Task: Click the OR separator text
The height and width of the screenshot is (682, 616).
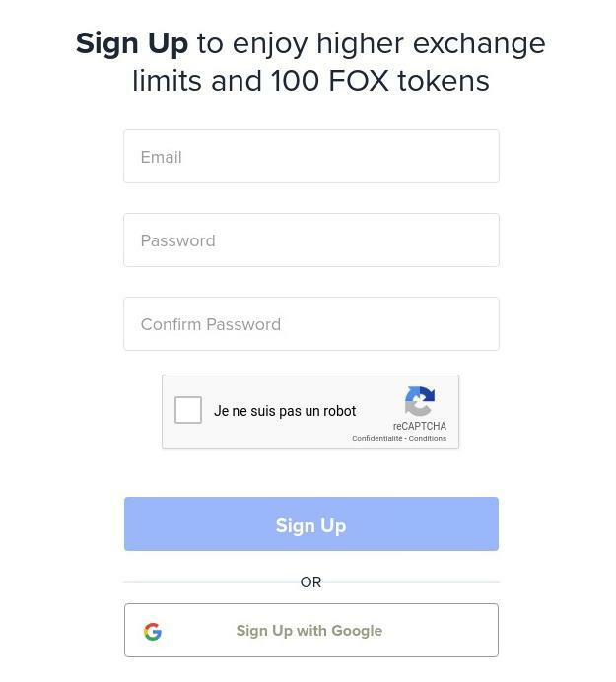Action: click(x=310, y=582)
